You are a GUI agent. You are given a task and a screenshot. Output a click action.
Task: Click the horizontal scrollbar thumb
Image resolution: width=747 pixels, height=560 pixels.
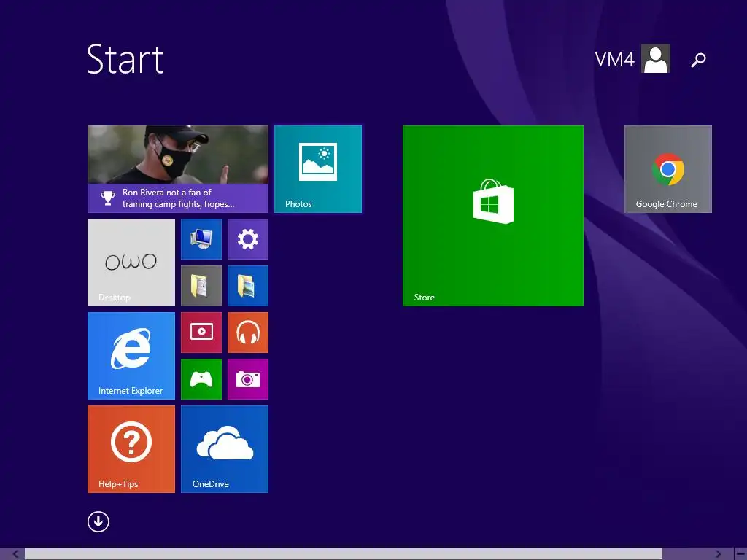click(344, 554)
